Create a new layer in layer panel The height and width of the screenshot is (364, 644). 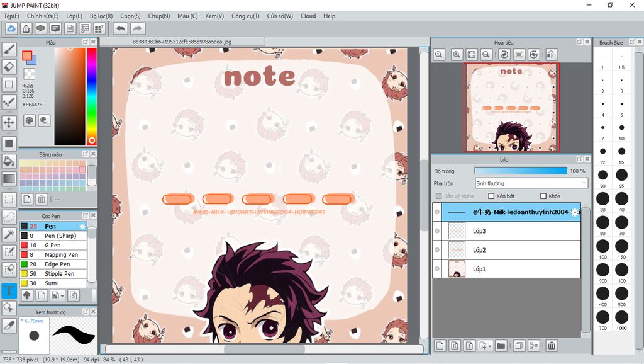[x=440, y=346]
